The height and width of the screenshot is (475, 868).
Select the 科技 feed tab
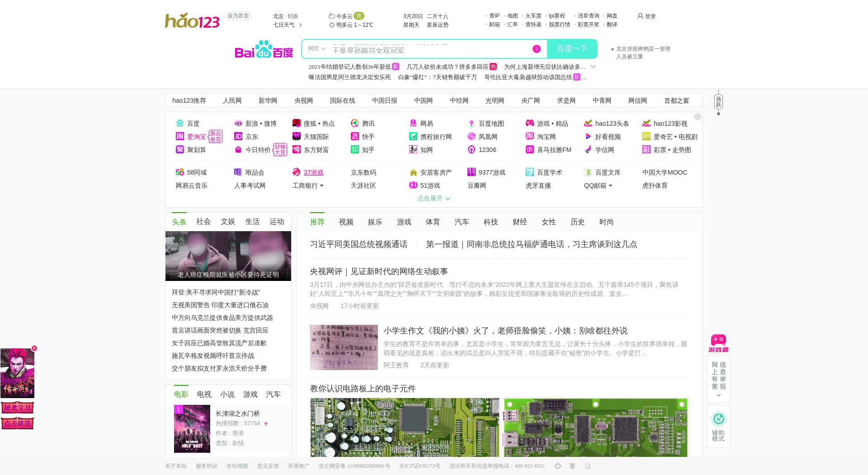[491, 222]
